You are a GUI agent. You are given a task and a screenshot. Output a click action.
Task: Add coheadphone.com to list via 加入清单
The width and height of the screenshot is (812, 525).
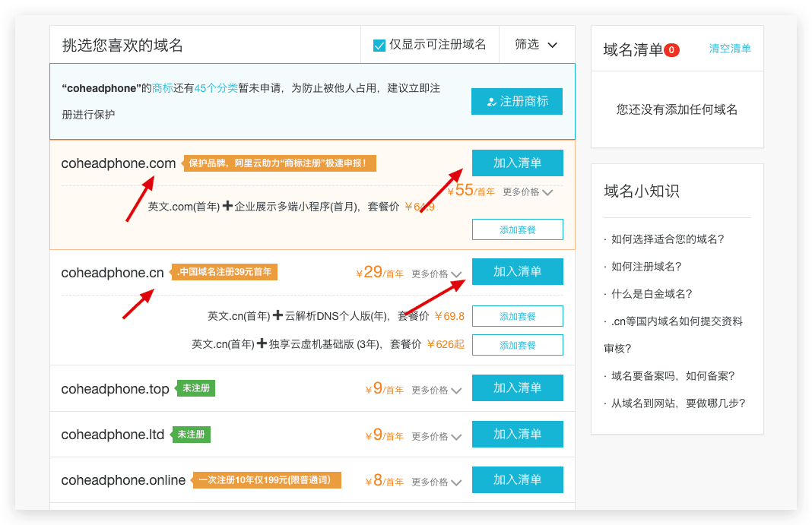pyautogui.click(x=517, y=163)
